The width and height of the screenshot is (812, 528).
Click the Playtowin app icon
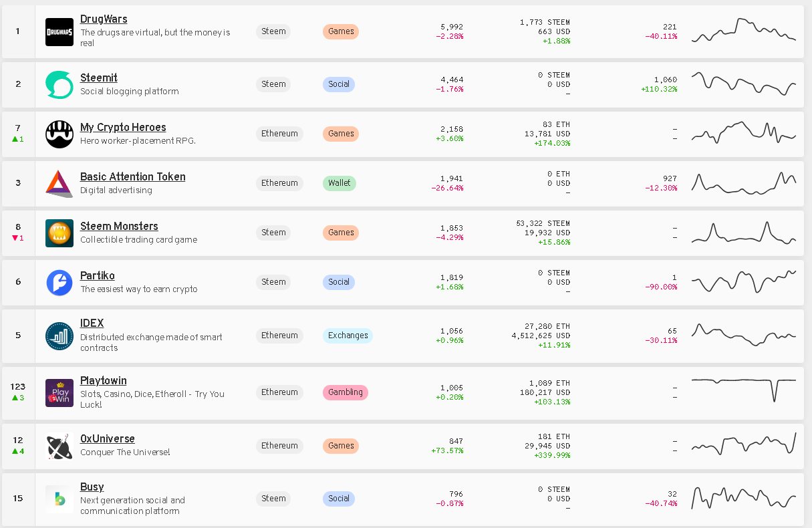[x=59, y=393]
